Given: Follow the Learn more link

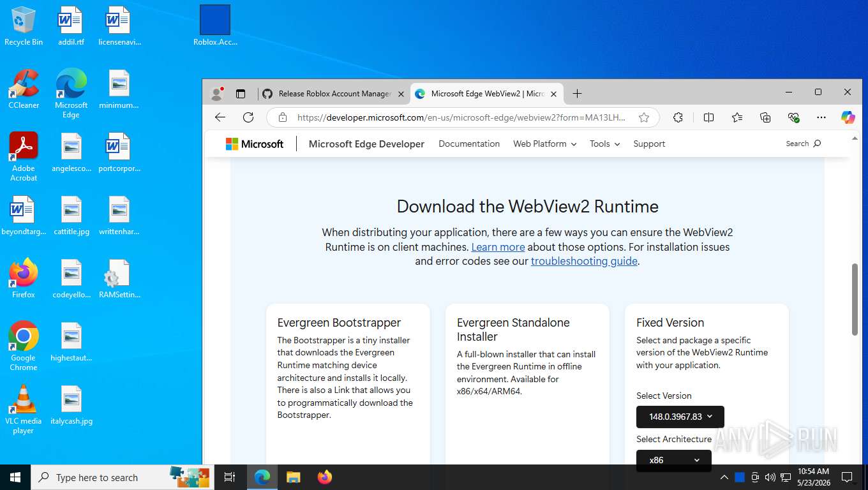Looking at the screenshot, I should coord(498,247).
